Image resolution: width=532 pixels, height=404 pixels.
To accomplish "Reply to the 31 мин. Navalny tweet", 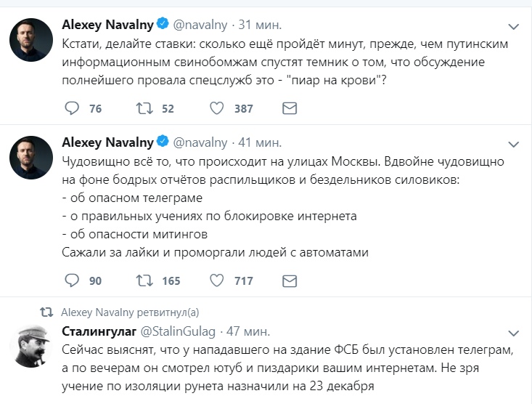I will (72, 108).
